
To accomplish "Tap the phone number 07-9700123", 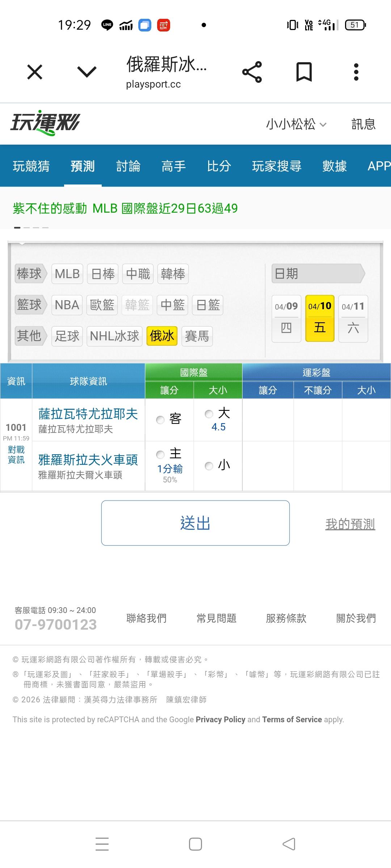I will point(56,625).
